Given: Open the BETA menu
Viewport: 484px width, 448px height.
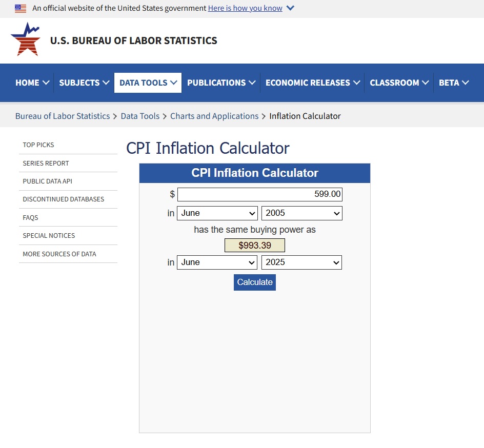Looking at the screenshot, I should (454, 83).
